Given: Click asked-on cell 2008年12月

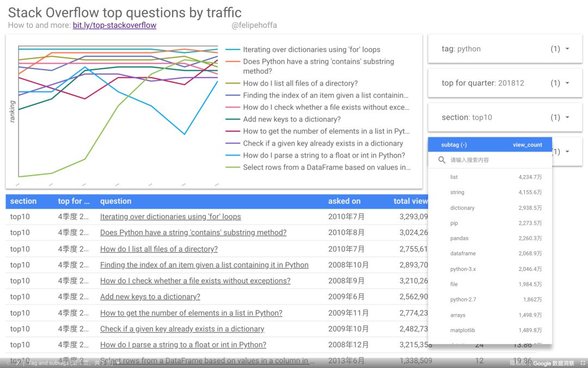Looking at the screenshot, I should 348,345.
